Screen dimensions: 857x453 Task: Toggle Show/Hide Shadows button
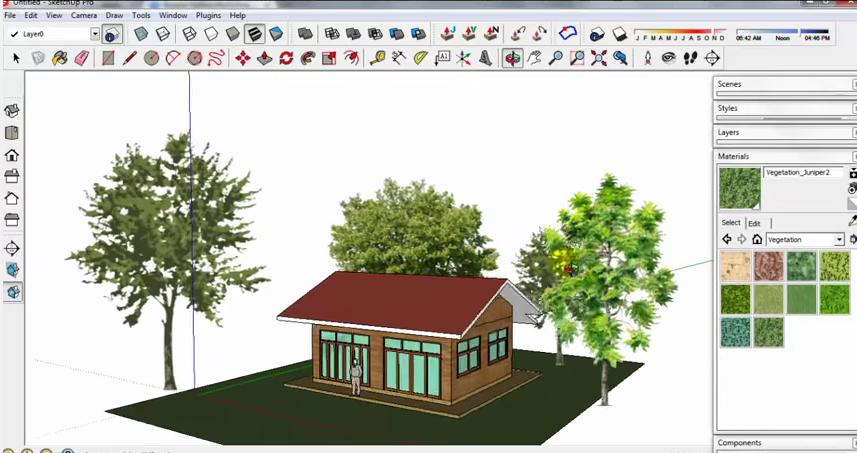(619, 34)
